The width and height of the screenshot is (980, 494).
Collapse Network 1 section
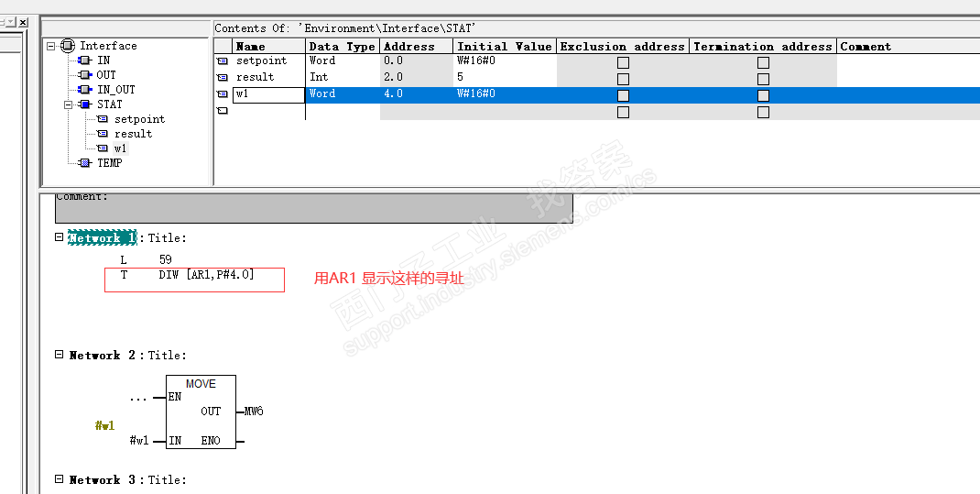(59, 237)
